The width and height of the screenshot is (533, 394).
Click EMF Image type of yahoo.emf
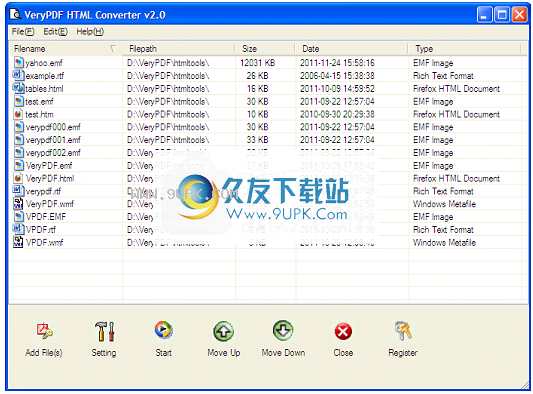point(433,63)
